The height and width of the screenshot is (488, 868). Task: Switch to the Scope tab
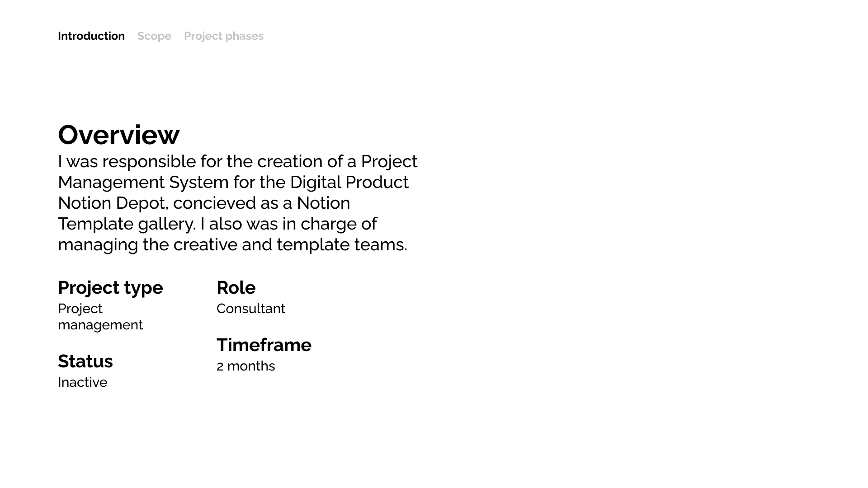[154, 36]
